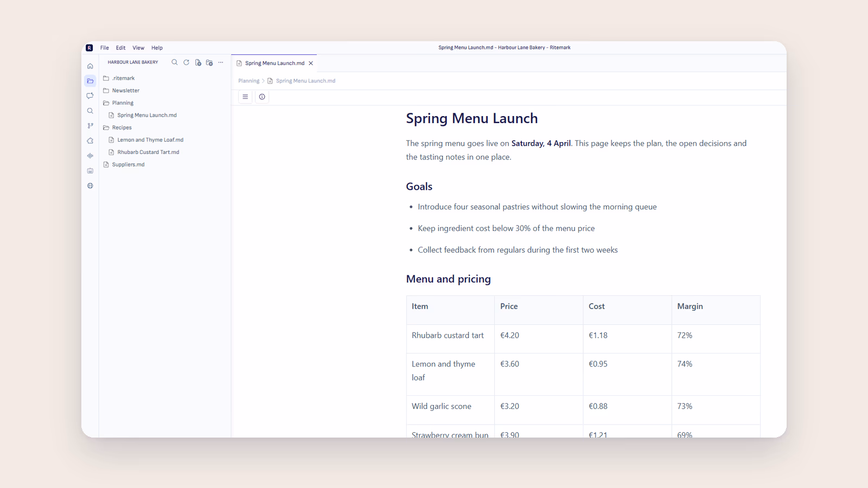Image resolution: width=868 pixels, height=488 pixels.
Task: Click the Wild garlic scone cell
Action: click(450, 410)
